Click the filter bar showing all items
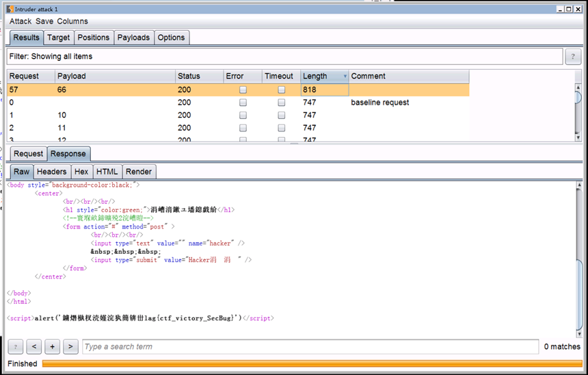 click(284, 56)
